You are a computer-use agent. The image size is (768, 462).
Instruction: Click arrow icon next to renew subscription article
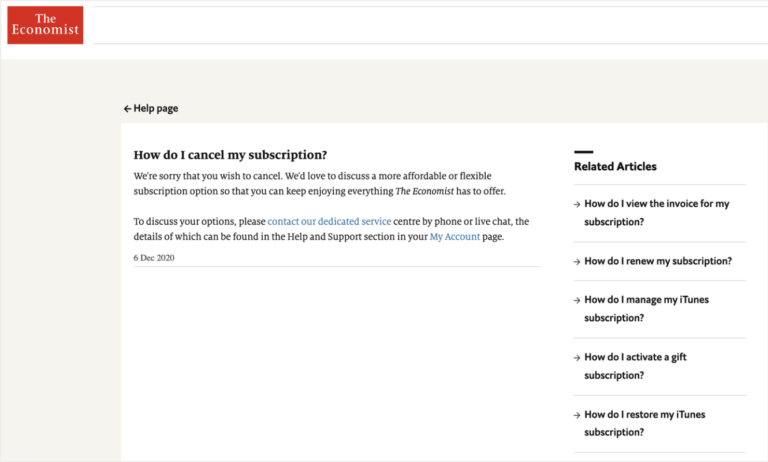(577, 262)
